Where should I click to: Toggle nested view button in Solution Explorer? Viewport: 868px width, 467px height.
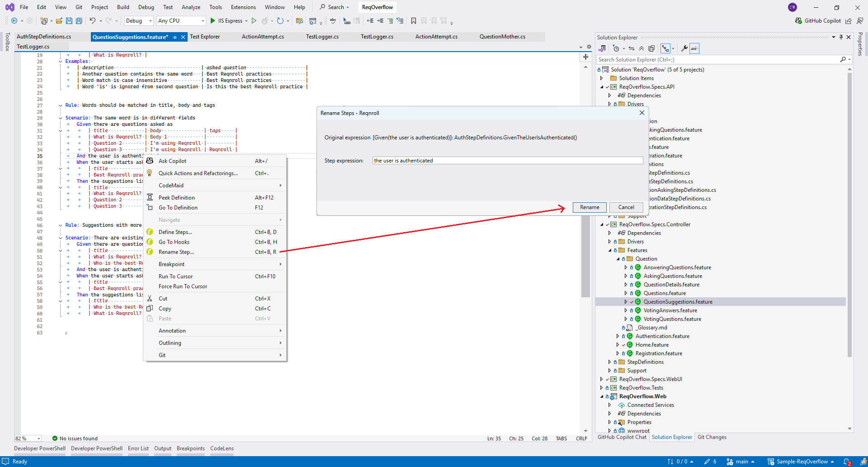click(x=665, y=48)
